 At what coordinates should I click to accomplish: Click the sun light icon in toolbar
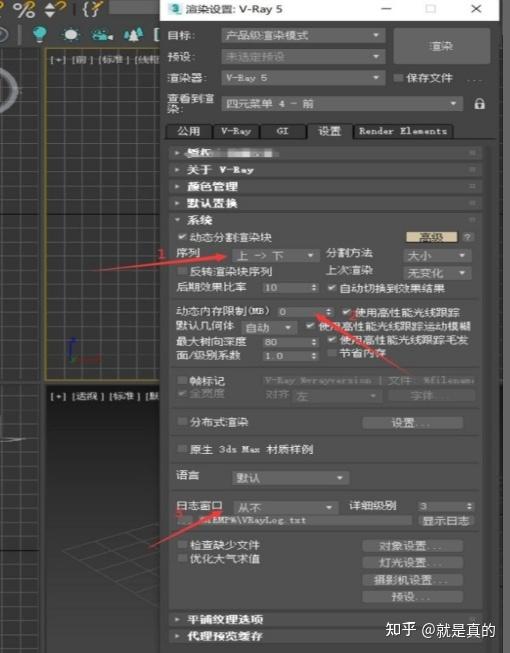coord(71,35)
